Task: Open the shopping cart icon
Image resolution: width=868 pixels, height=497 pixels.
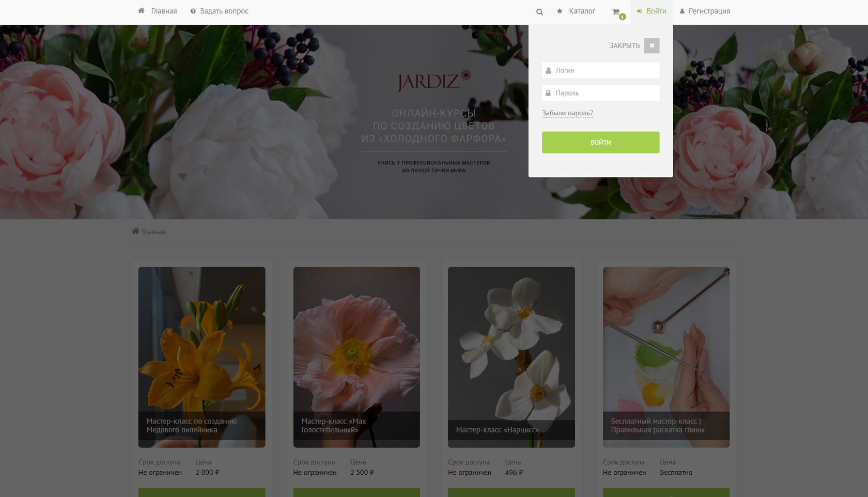Action: (x=615, y=11)
